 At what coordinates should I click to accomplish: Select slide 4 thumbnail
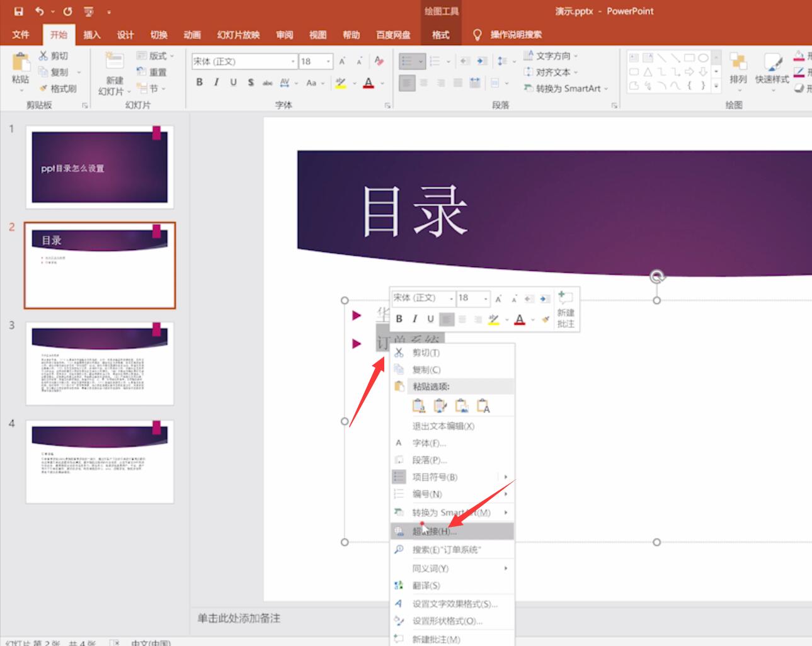pyautogui.click(x=100, y=462)
